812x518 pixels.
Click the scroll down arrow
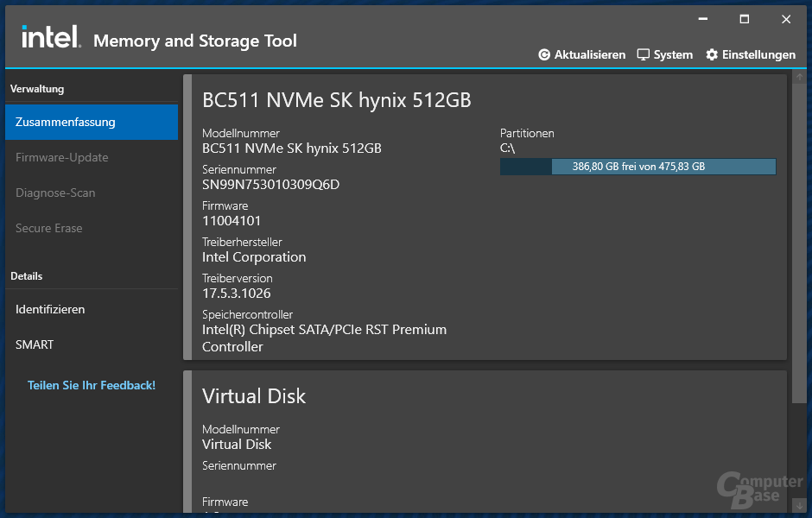pos(800,505)
